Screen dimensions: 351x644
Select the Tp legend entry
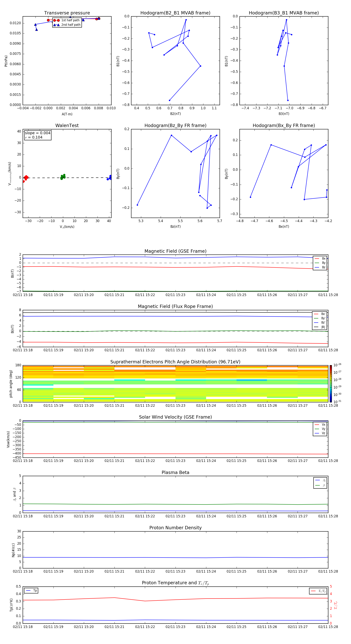(x=31, y=591)
